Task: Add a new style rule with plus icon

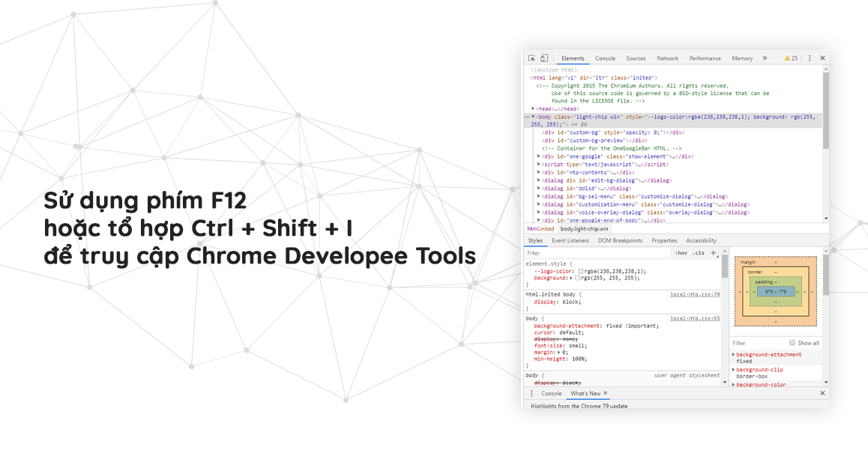Action: (x=714, y=253)
